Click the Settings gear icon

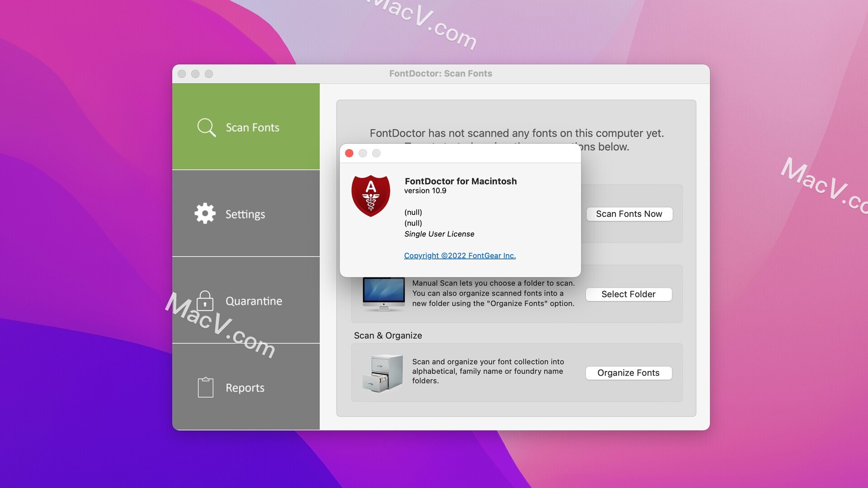205,213
